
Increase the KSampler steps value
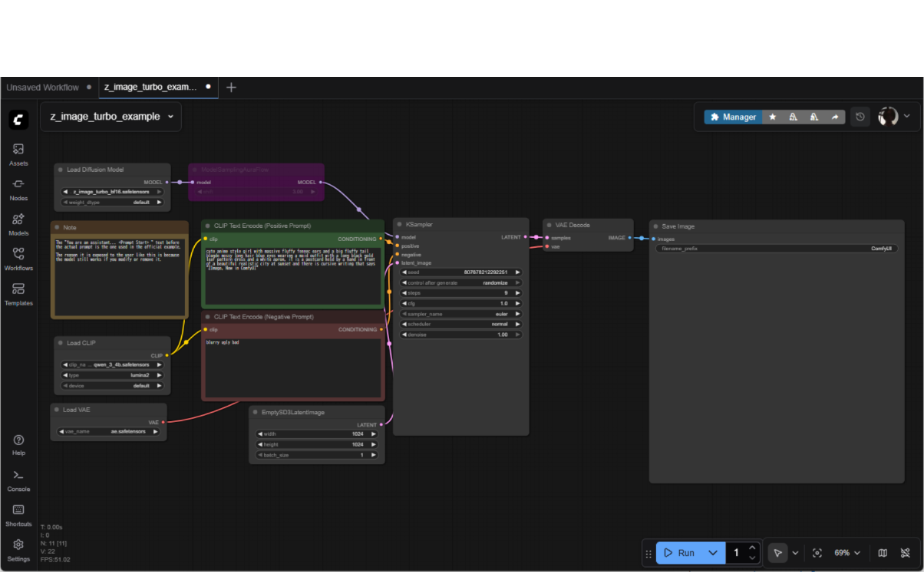[518, 293]
